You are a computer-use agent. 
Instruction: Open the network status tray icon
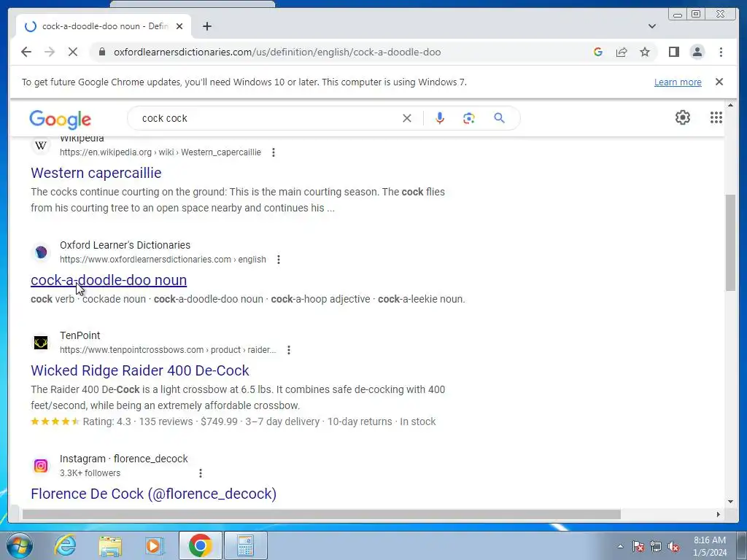656,546
